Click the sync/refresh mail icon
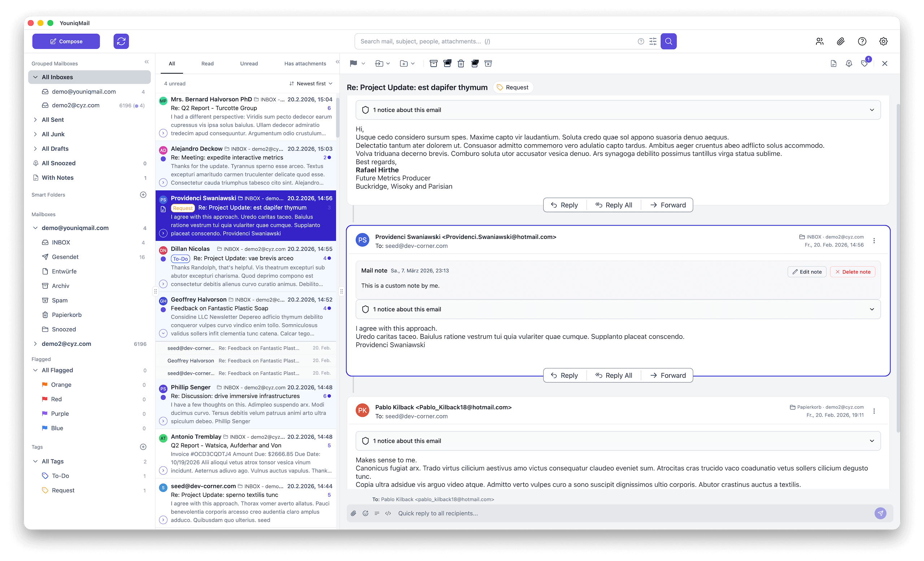This screenshot has width=924, height=561. [121, 41]
